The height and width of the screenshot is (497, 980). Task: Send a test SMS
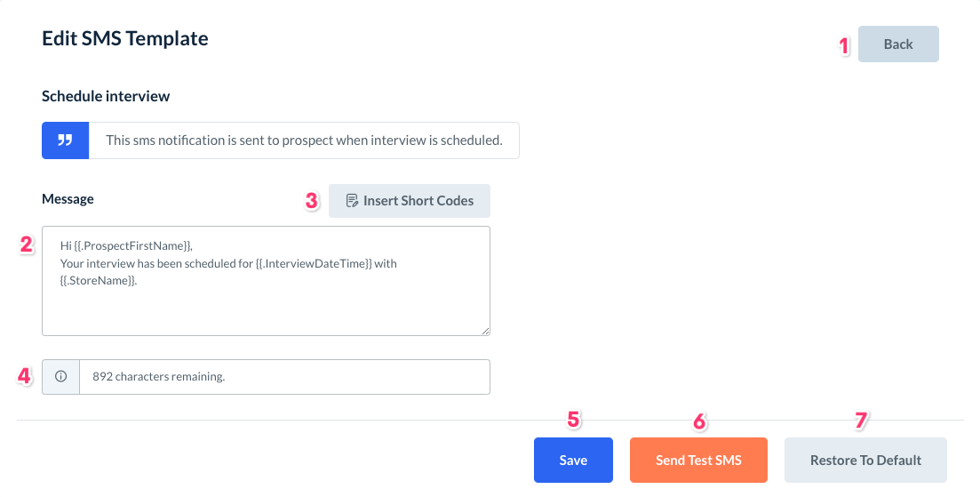698,460
